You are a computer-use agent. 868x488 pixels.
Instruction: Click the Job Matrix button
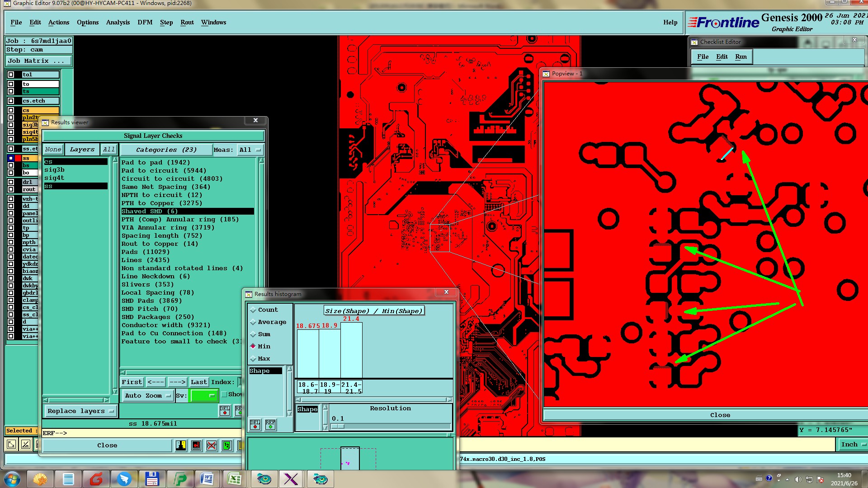[x=38, y=61]
